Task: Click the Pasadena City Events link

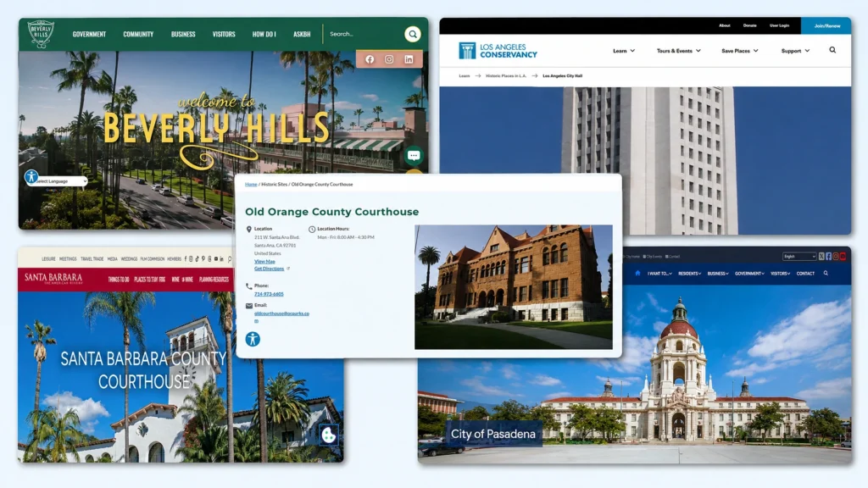Action: point(653,256)
